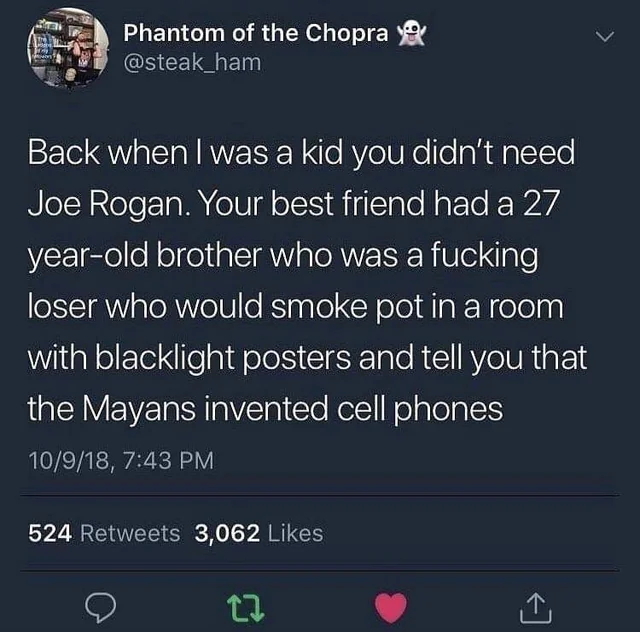Click the tweet line about Mayans and cell phones
The height and width of the screenshot is (632, 640).
point(265,409)
